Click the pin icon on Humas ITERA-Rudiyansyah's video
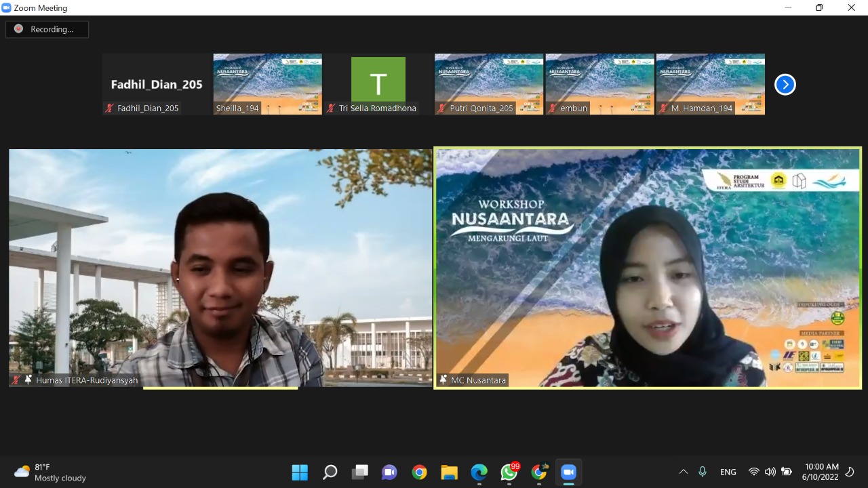The height and width of the screenshot is (488, 868). [x=28, y=380]
